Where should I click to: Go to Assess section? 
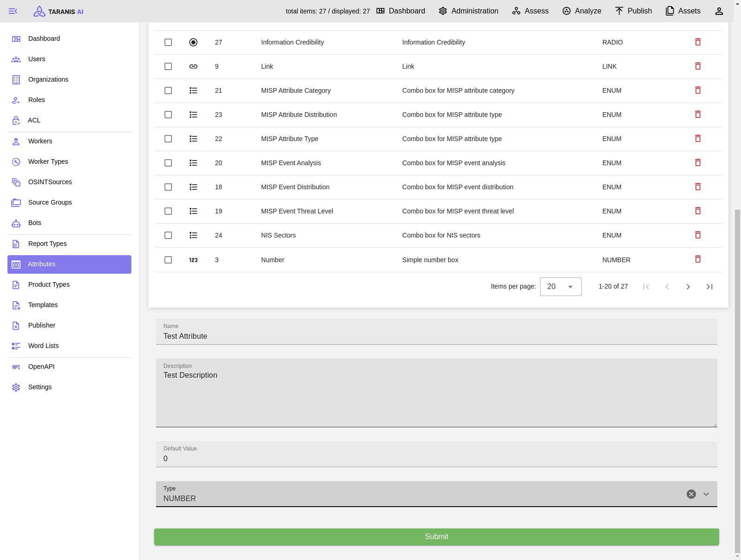[530, 11]
